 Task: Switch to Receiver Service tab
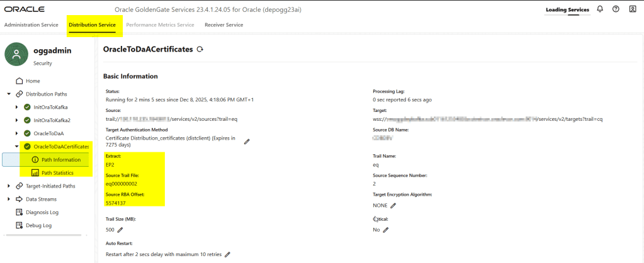[x=223, y=25]
